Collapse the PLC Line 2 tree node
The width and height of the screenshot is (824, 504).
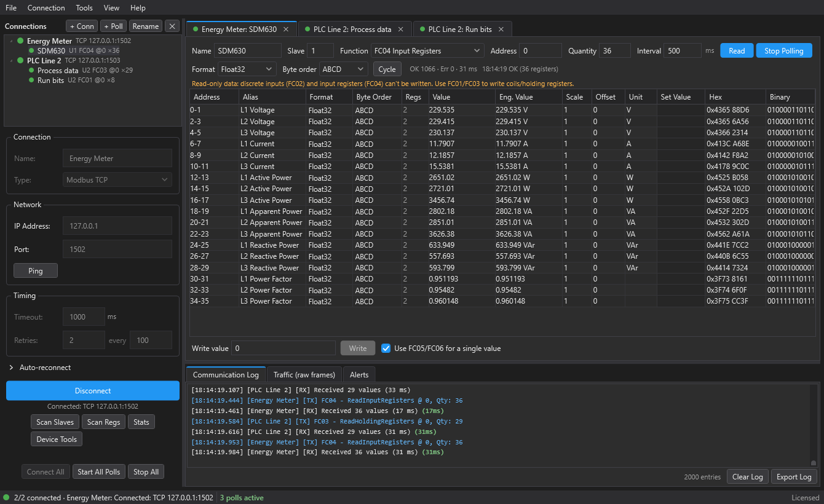(x=10, y=61)
